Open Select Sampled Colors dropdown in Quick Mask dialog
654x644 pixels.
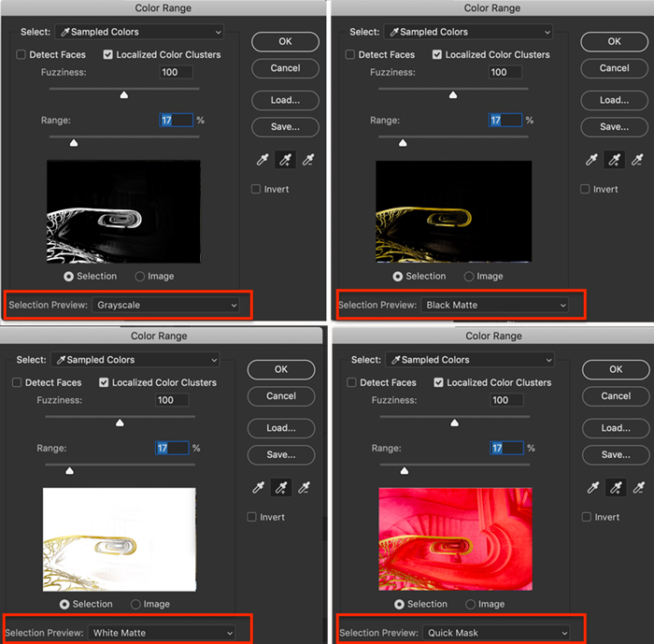click(470, 360)
